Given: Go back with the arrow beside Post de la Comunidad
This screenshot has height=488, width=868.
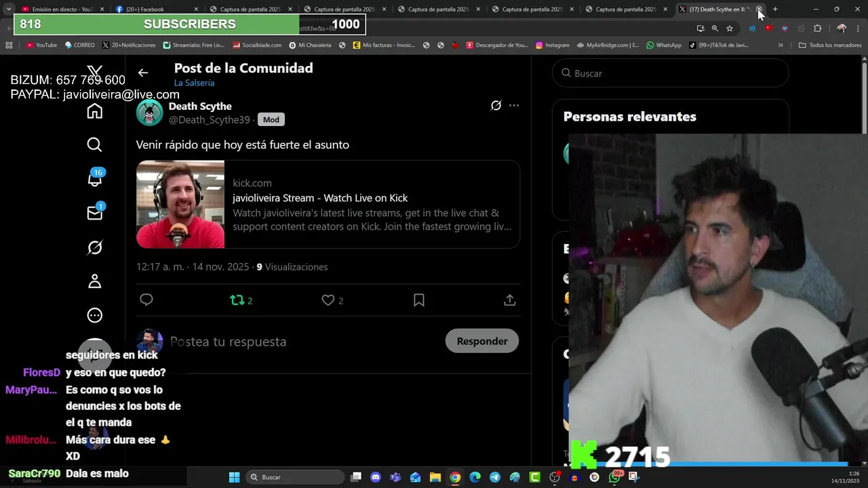Looking at the screenshot, I should 142,73.
